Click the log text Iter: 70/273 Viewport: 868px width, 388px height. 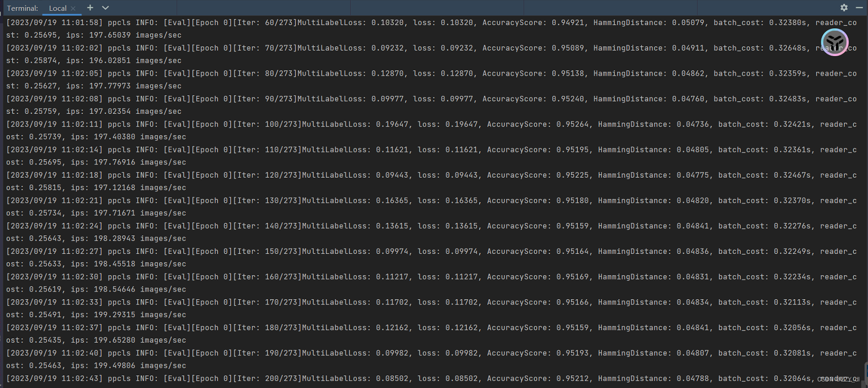(x=265, y=48)
